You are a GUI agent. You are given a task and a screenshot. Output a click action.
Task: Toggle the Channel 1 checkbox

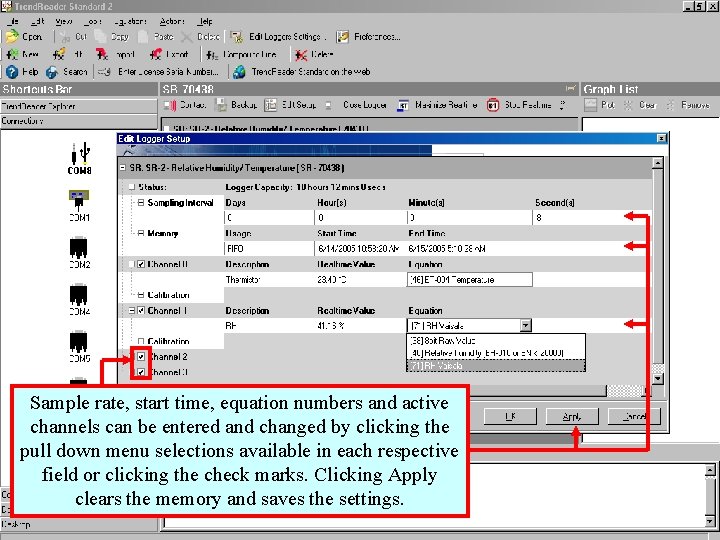pyautogui.click(x=141, y=311)
